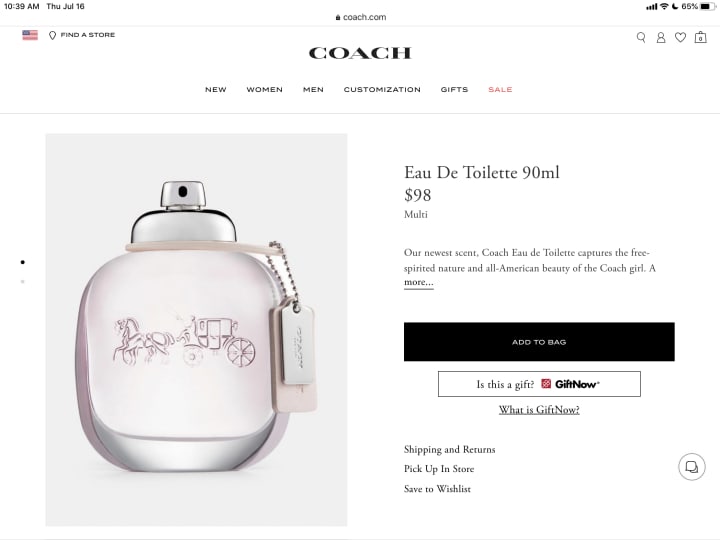720x540 pixels.
Task: Select the second image carousel dot
Action: (x=22, y=281)
